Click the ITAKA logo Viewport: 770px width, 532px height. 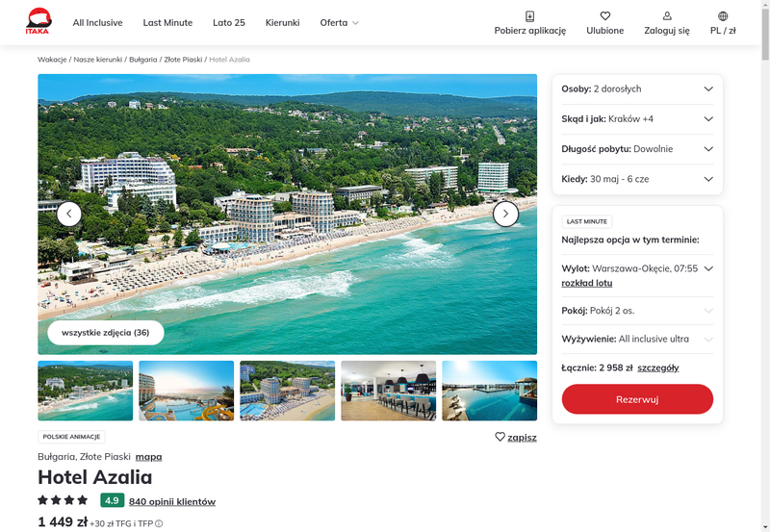pyautogui.click(x=38, y=21)
